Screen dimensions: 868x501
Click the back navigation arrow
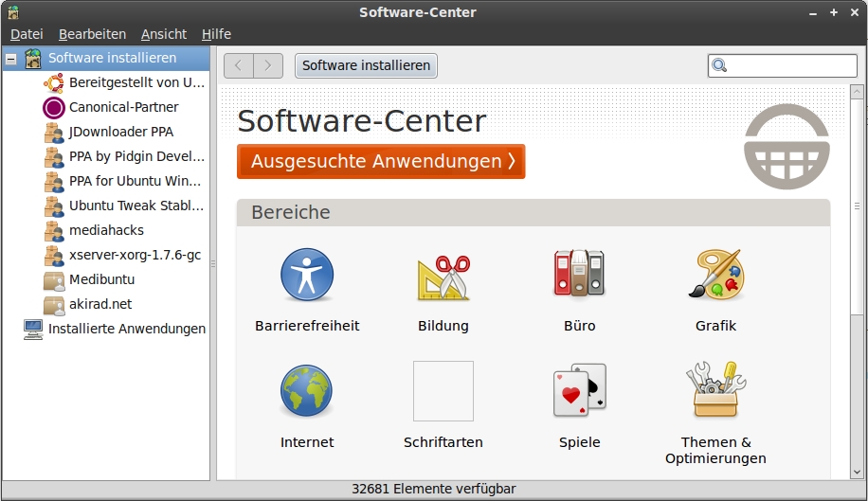click(x=239, y=65)
